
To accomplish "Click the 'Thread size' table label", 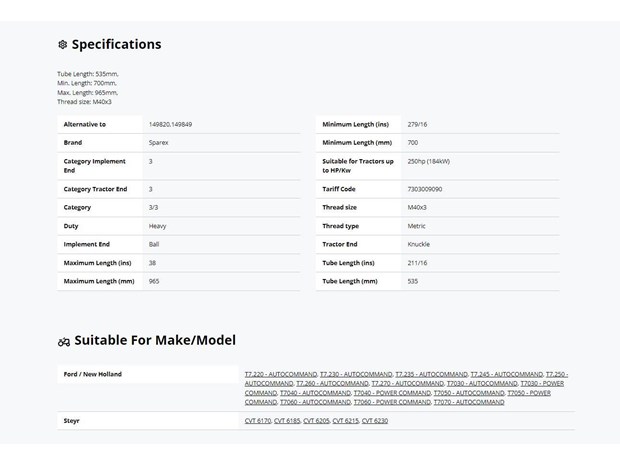I will [339, 207].
